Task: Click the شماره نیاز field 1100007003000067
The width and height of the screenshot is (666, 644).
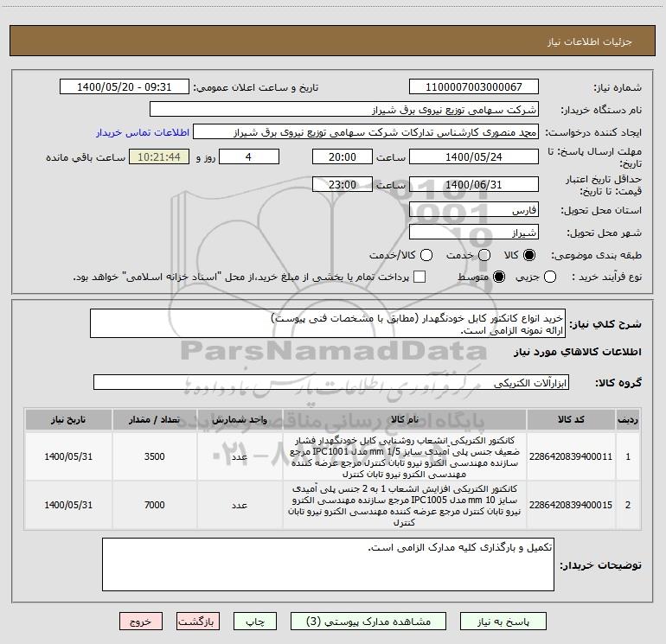Action: (474, 86)
